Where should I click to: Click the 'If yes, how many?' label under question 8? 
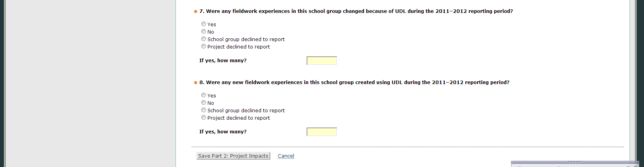pyautogui.click(x=223, y=132)
